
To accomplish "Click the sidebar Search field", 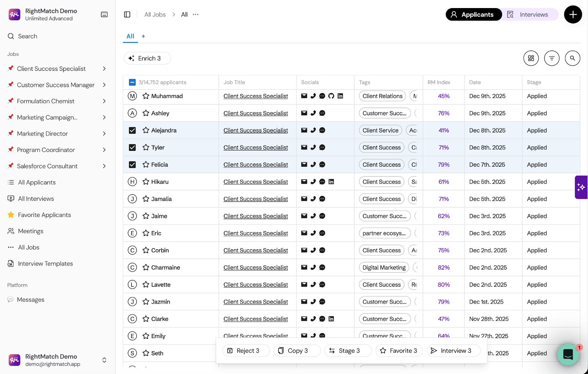I will [x=28, y=36].
